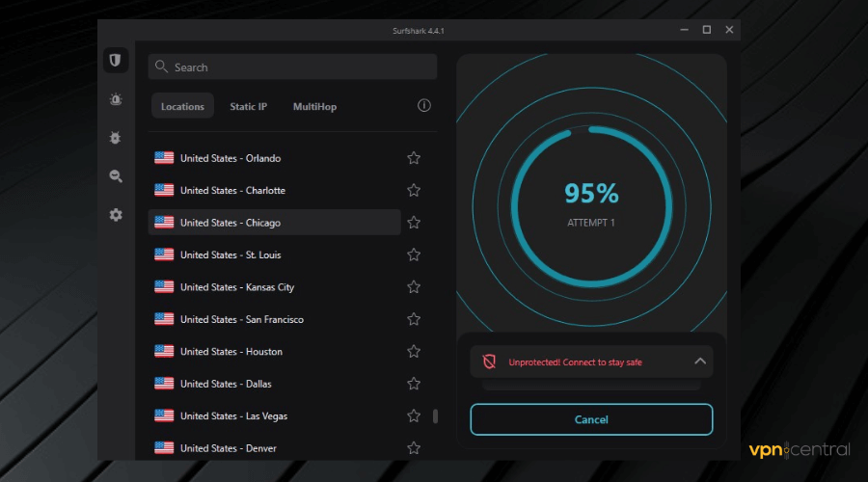Click the server list scrollbar thumb

point(435,415)
